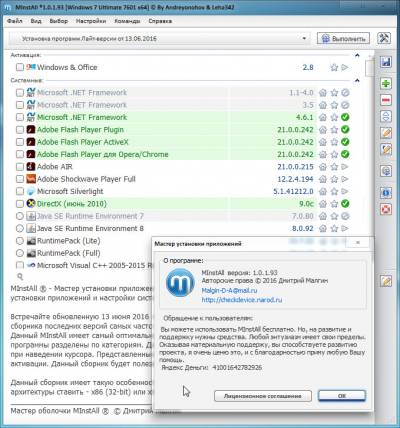
Task: Open the Настройки menu
Action: tap(91, 21)
